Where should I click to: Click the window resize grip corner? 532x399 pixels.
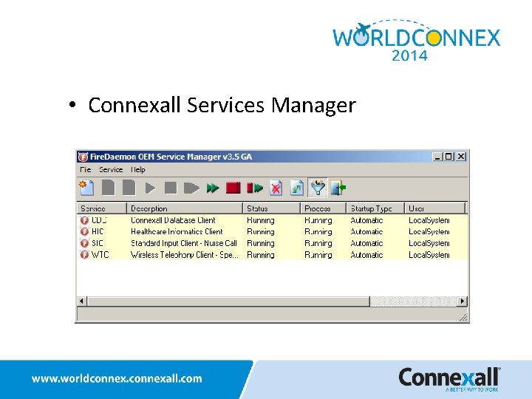click(463, 317)
